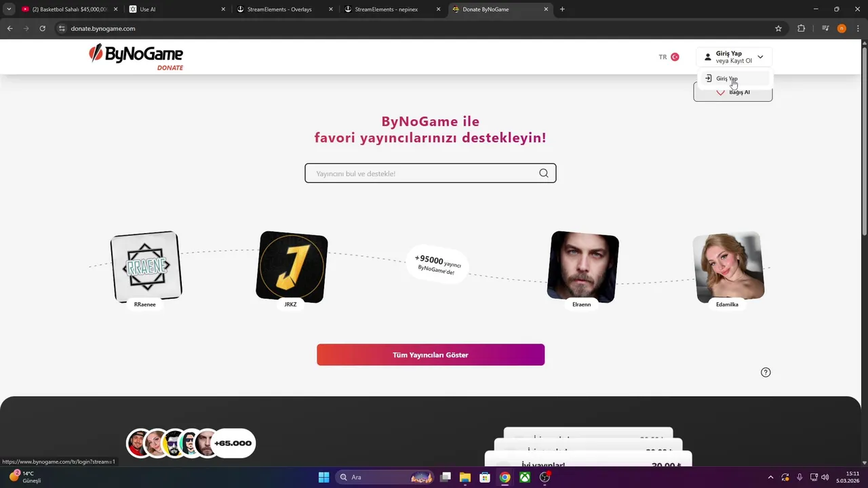
Task: Open the Chrome profile avatar
Action: click(x=842, y=28)
